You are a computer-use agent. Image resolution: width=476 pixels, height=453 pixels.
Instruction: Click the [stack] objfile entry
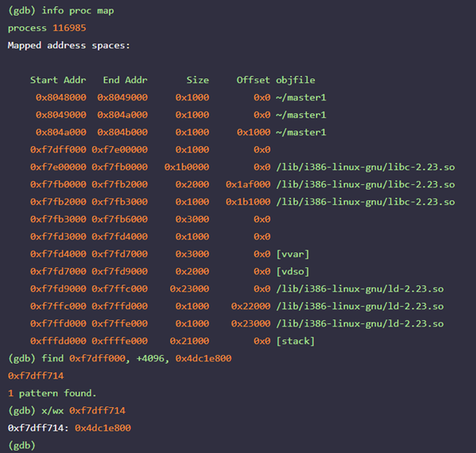tap(295, 341)
